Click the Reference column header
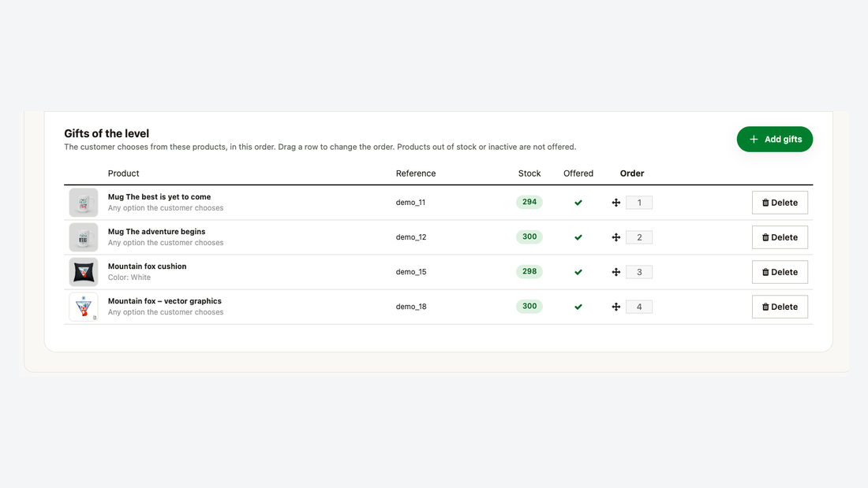 click(416, 173)
